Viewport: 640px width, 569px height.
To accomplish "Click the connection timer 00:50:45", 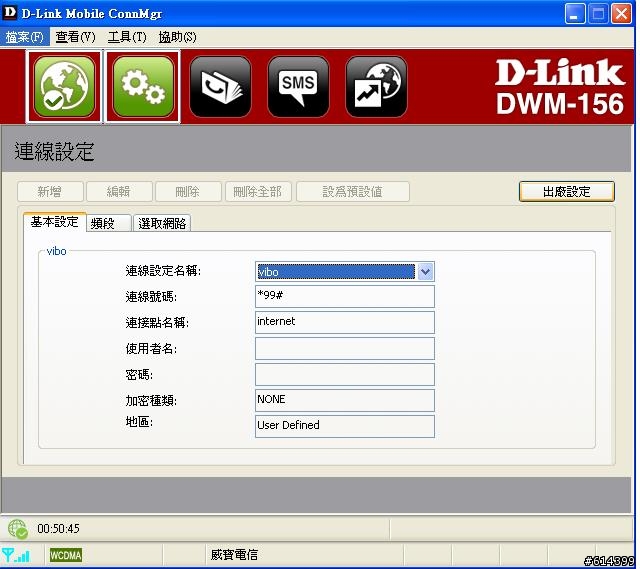I will [x=58, y=529].
